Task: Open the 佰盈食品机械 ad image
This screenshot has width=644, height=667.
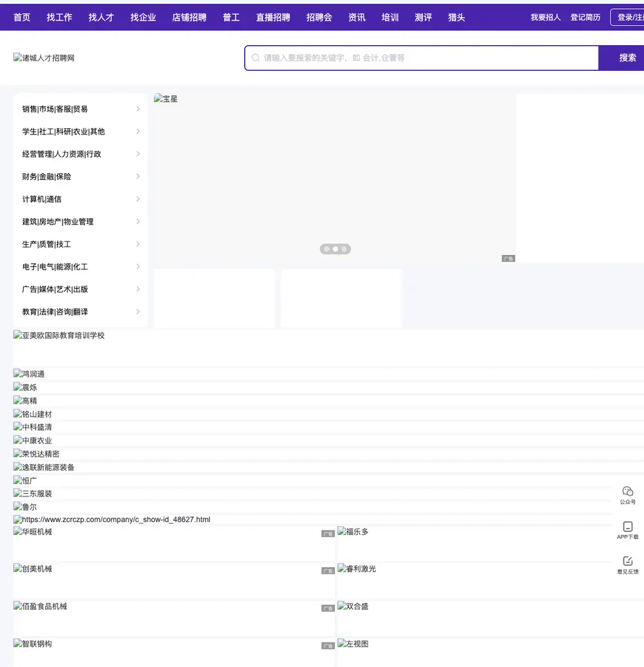Action: [x=174, y=619]
